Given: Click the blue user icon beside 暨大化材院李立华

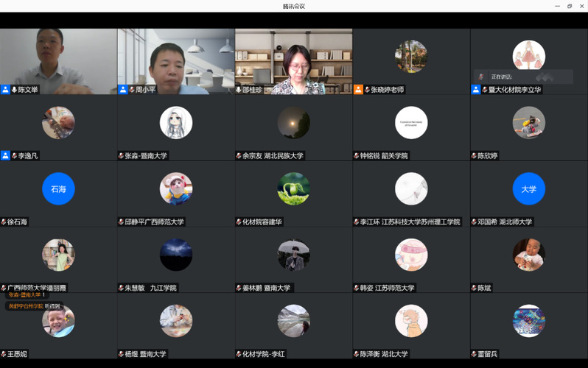Looking at the screenshot, I should [476, 90].
